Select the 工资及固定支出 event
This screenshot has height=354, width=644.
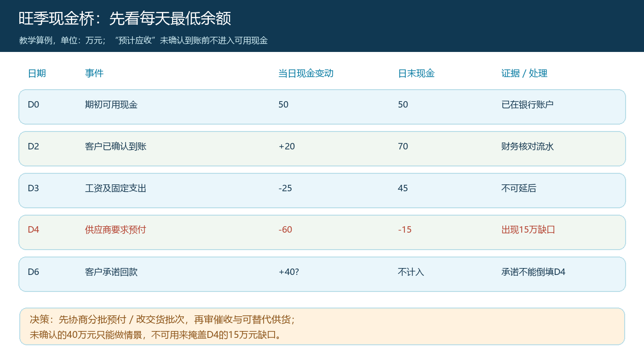tap(116, 188)
